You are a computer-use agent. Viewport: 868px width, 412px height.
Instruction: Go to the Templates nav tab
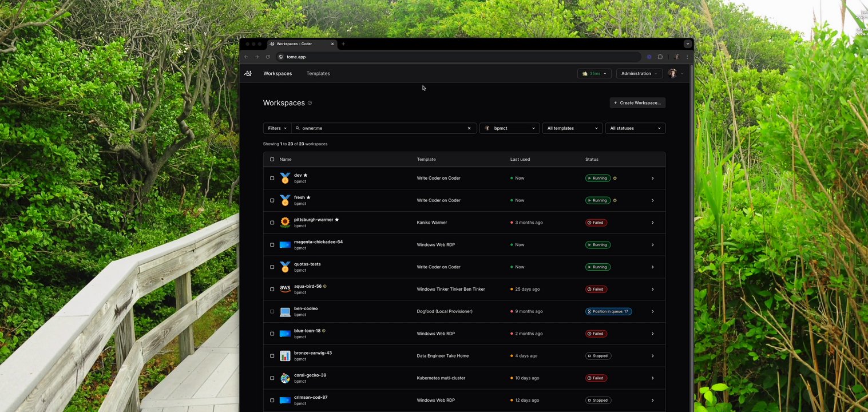[318, 73]
